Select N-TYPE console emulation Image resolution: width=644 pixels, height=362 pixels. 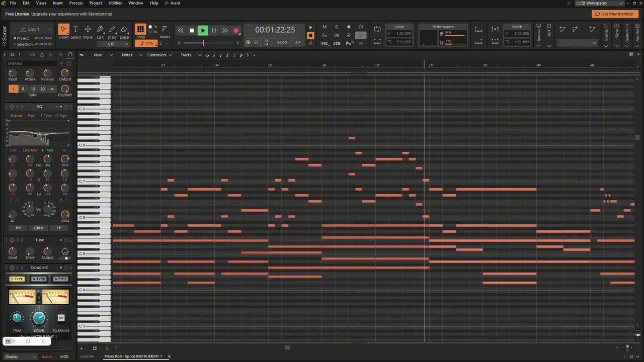(39, 279)
